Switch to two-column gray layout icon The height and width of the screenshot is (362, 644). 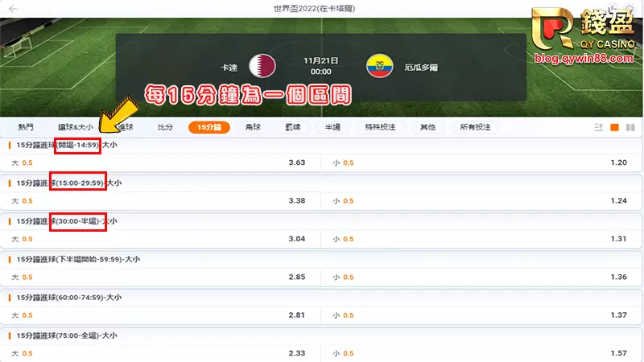point(630,127)
